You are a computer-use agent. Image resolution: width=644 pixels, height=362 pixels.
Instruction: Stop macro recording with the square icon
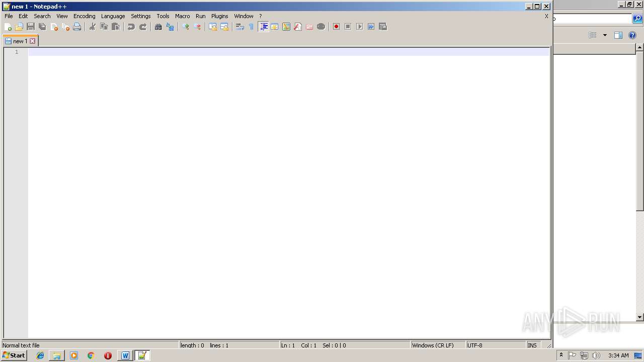(348, 27)
